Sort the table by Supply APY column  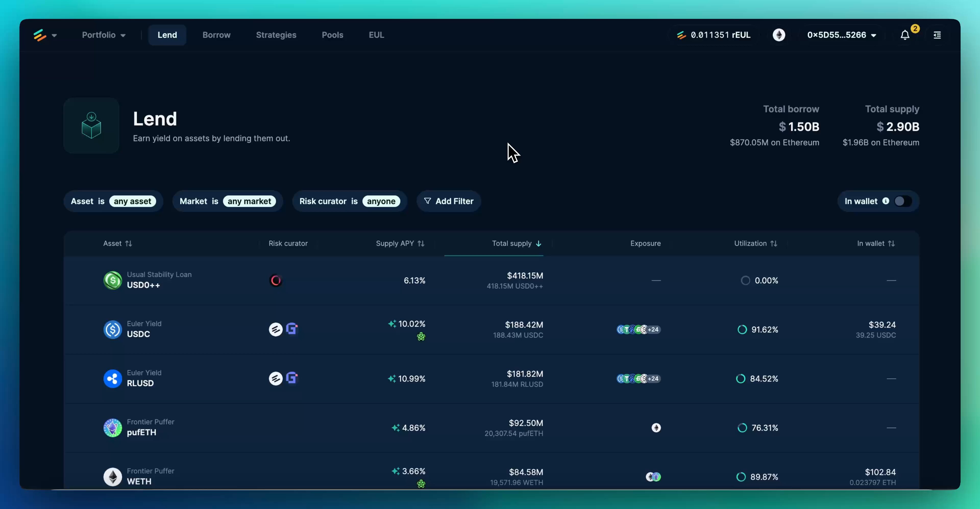coord(400,243)
